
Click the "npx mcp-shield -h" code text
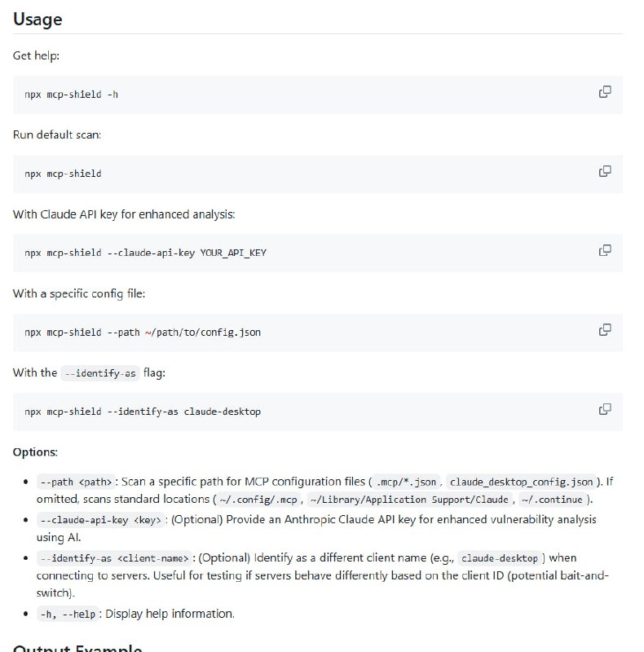[72, 95]
